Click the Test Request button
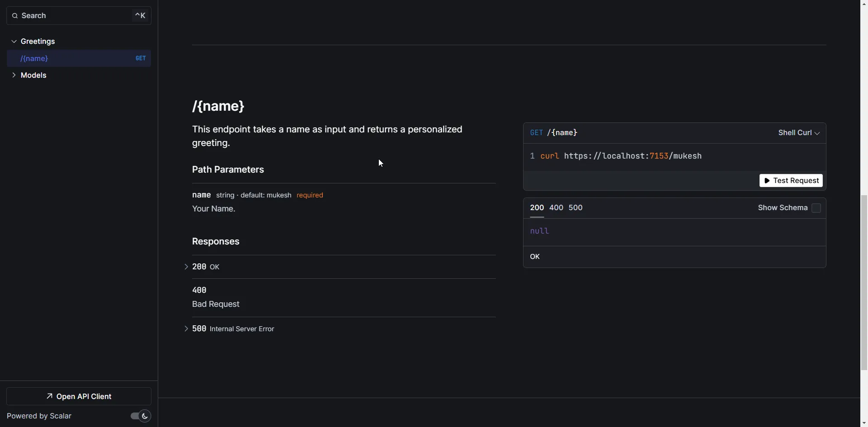Screen dimensions: 868x427 (x=791, y=181)
